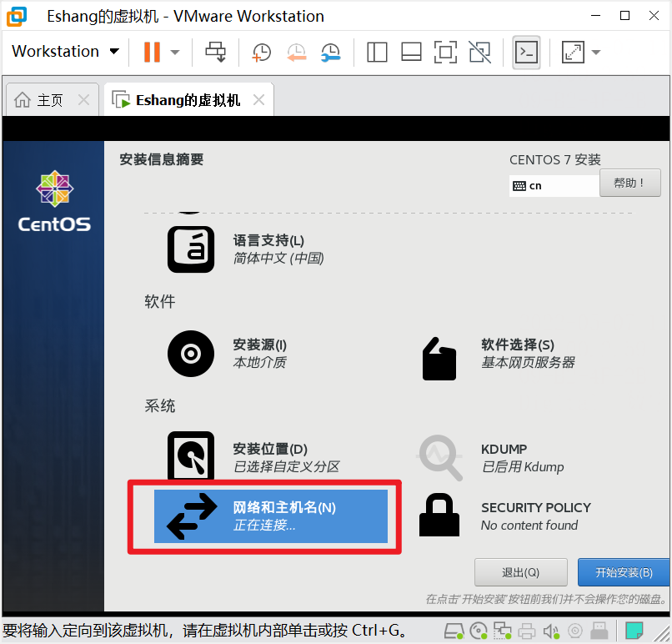Expand the pause button dropdown arrow
The image size is (672, 644).
[175, 53]
